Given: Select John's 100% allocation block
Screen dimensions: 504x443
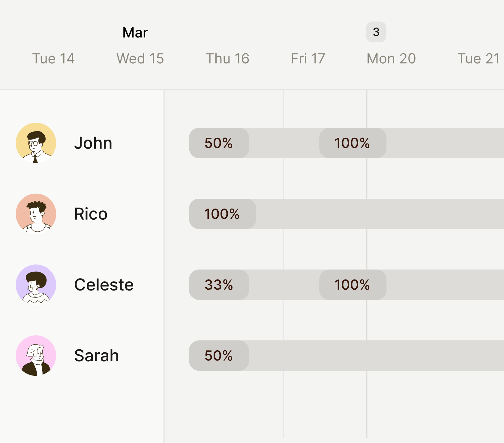Looking at the screenshot, I should click(x=352, y=143).
